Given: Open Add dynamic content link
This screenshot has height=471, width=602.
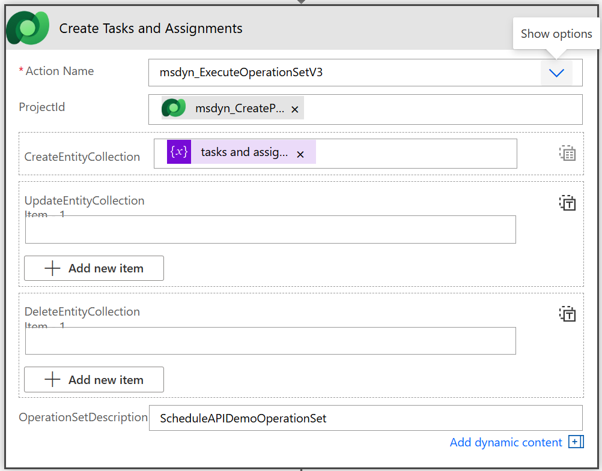Looking at the screenshot, I should [506, 442].
